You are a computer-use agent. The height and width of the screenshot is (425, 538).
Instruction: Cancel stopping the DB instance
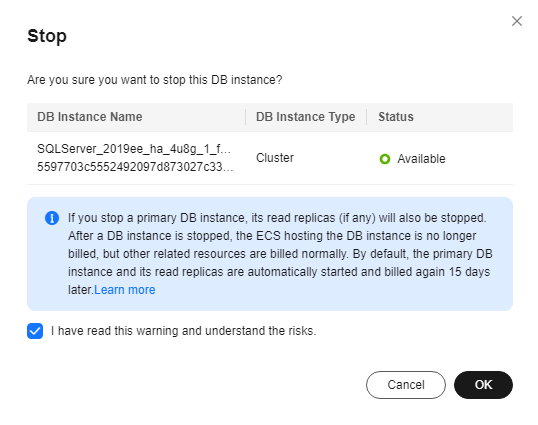(406, 385)
